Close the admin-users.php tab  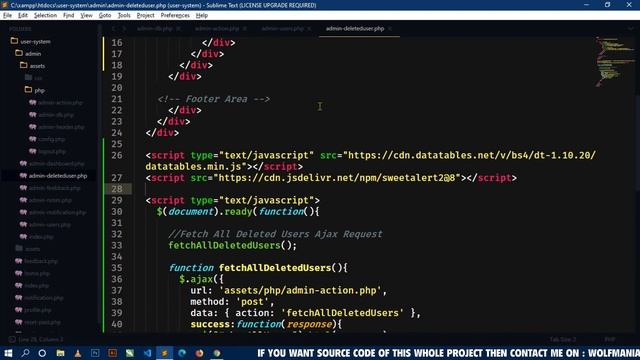point(309,29)
